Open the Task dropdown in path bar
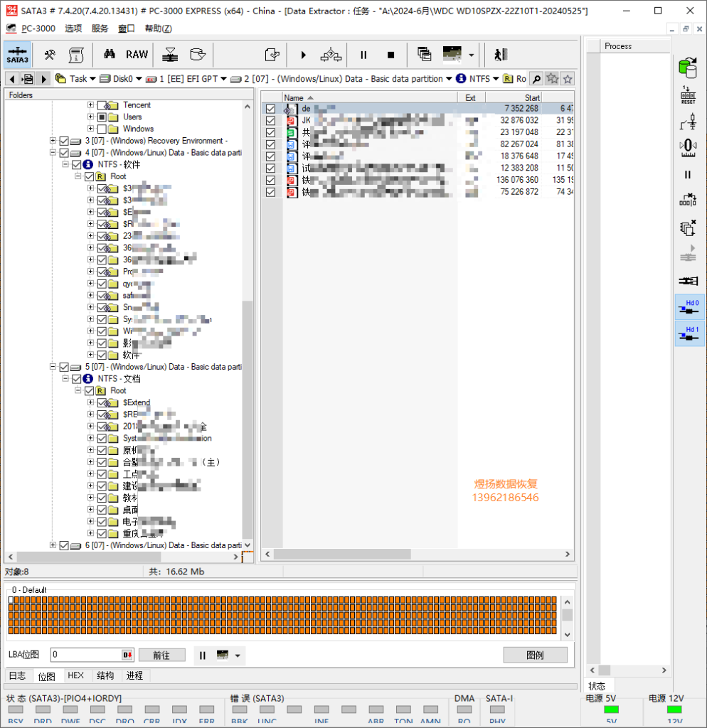707x728 pixels. pyautogui.click(x=75, y=79)
